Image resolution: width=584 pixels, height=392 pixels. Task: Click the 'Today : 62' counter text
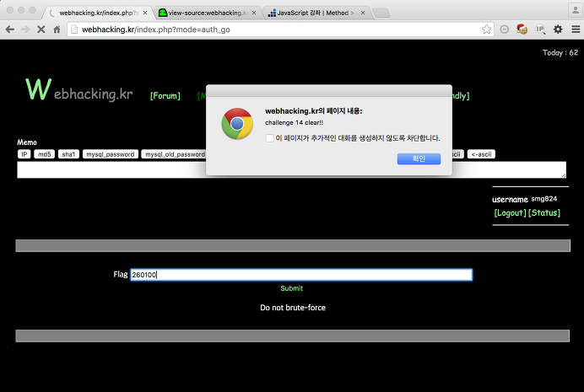point(560,53)
